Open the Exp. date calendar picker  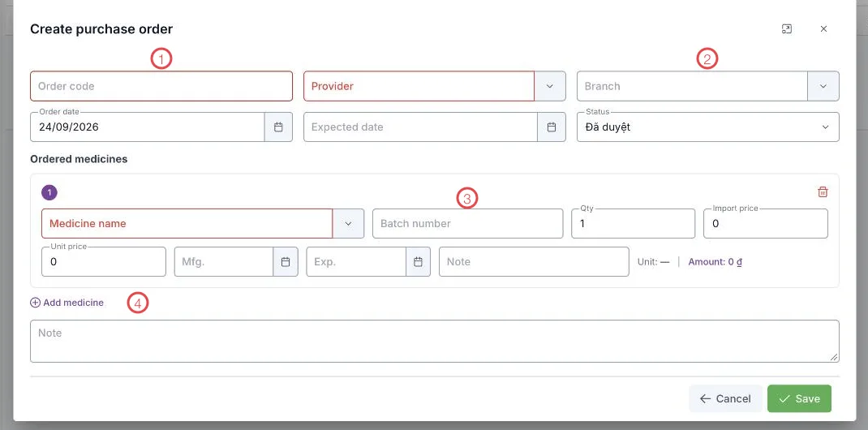point(419,262)
